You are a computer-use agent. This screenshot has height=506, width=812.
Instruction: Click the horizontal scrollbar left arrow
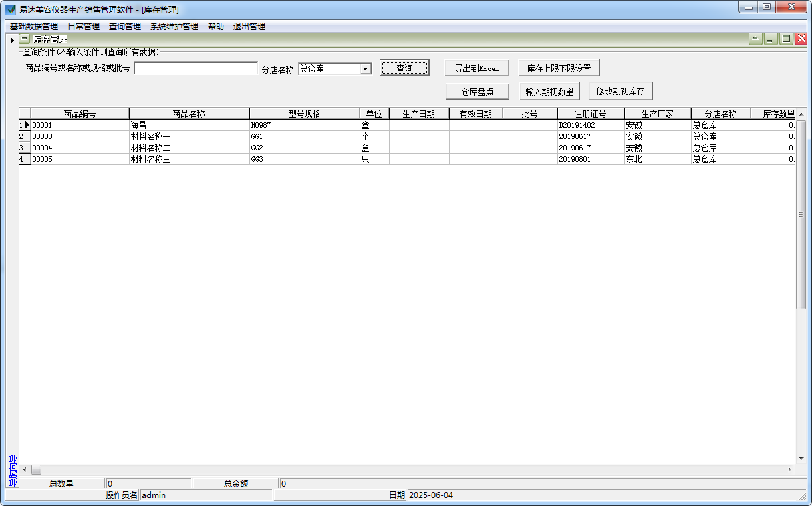(x=24, y=469)
